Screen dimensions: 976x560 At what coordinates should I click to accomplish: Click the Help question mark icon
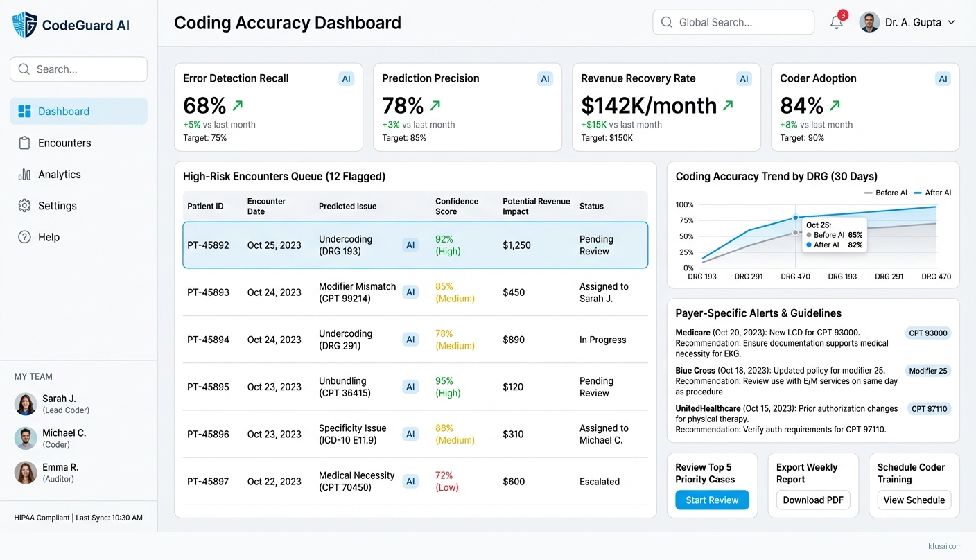24,237
